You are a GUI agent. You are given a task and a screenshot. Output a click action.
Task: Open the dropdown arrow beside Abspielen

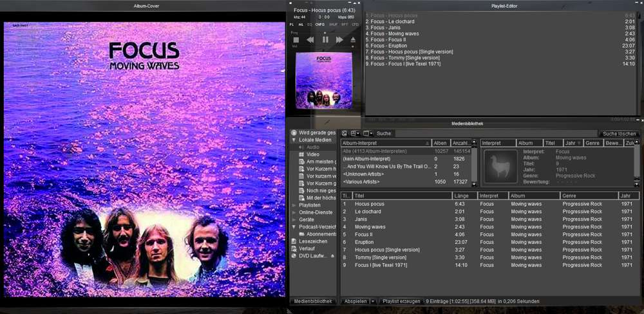tap(373, 301)
